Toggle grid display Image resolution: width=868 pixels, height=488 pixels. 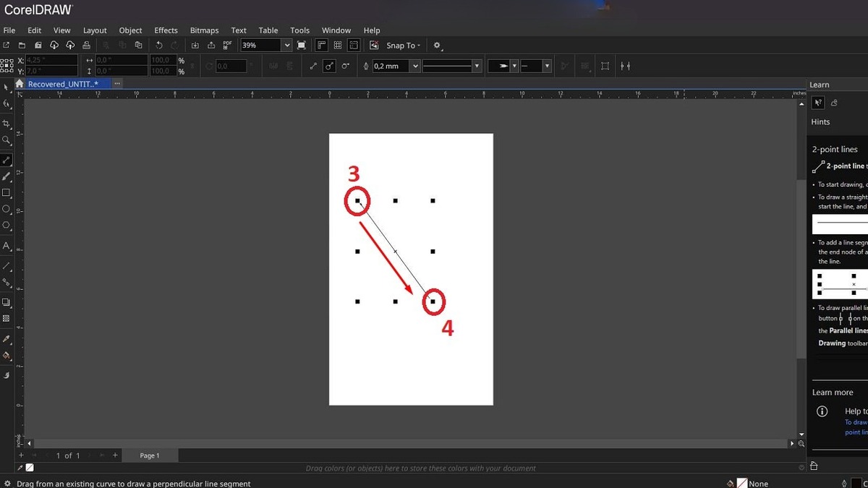tap(337, 45)
